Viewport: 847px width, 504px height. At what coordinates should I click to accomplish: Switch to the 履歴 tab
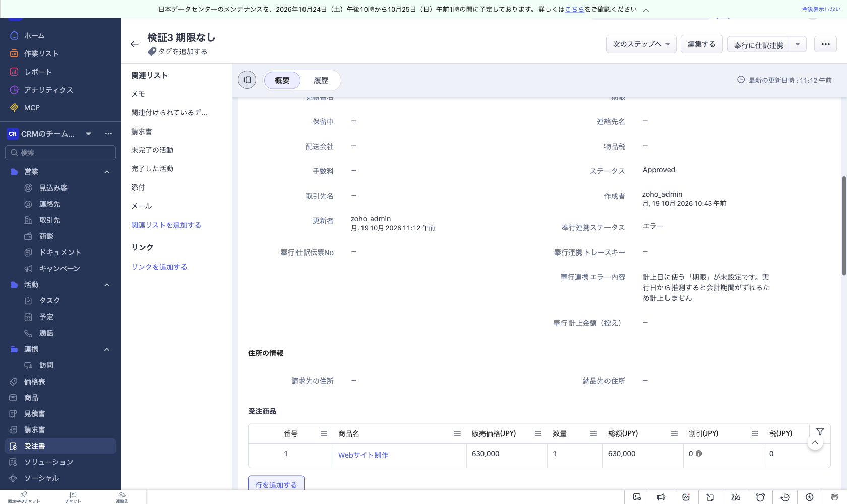[321, 80]
